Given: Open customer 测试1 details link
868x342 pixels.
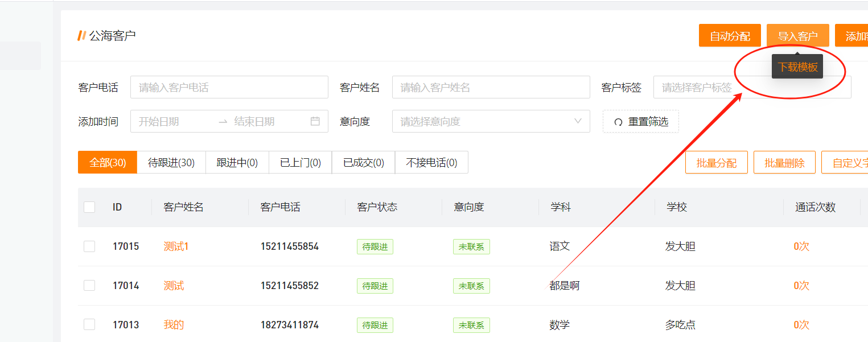Looking at the screenshot, I should 175,246.
